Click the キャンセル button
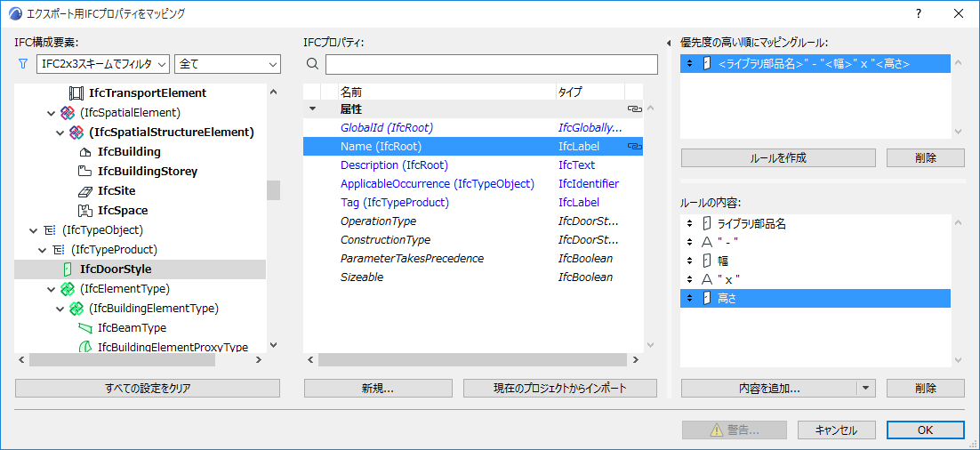This screenshot has height=450, width=980. (x=836, y=430)
